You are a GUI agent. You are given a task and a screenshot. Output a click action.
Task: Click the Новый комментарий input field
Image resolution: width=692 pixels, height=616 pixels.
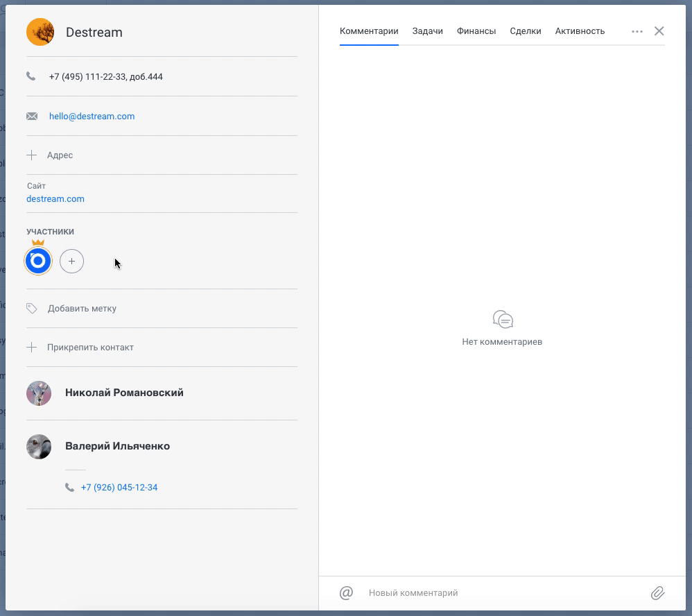[x=503, y=592]
